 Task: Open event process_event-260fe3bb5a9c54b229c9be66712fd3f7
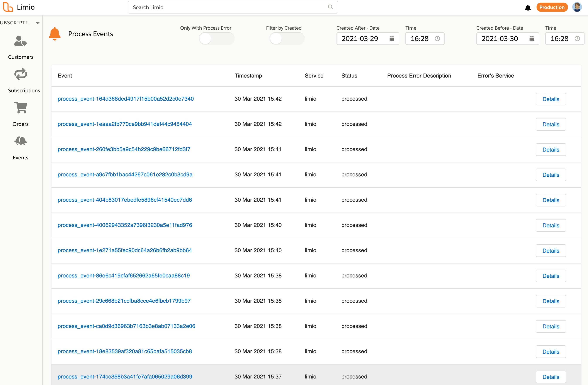tap(124, 149)
